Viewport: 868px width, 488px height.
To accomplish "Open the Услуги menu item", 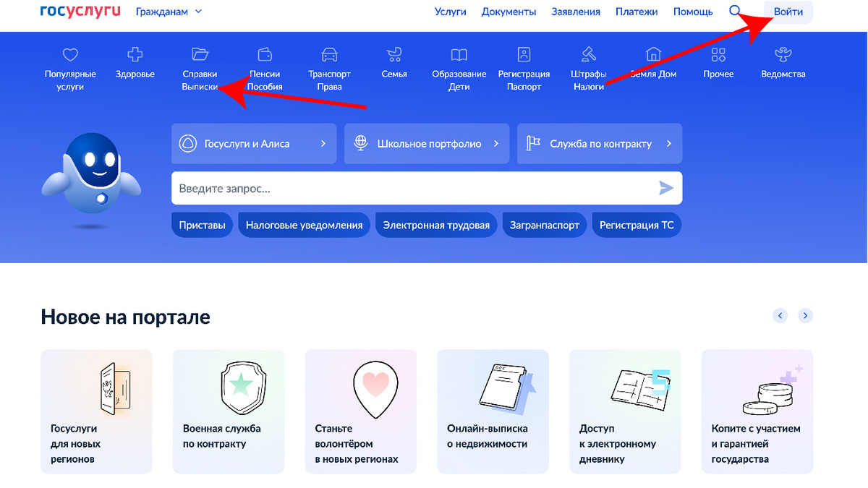I will (x=451, y=12).
